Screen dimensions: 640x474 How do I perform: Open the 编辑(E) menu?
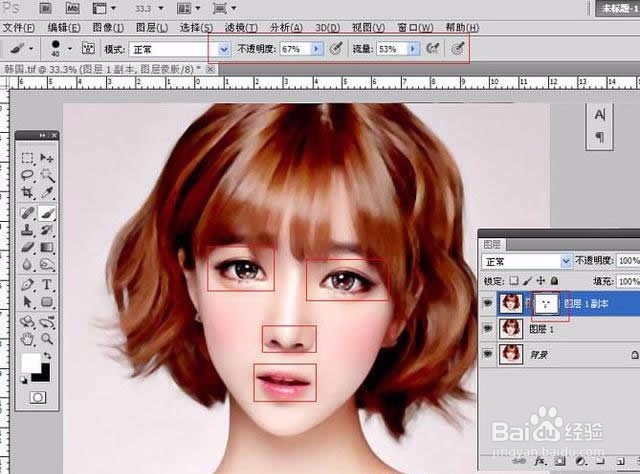click(x=64, y=27)
